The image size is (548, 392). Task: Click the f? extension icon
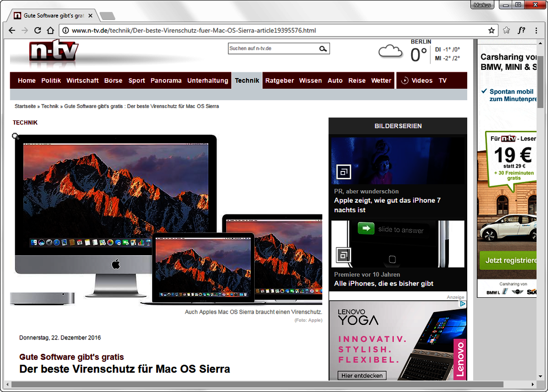(x=521, y=30)
